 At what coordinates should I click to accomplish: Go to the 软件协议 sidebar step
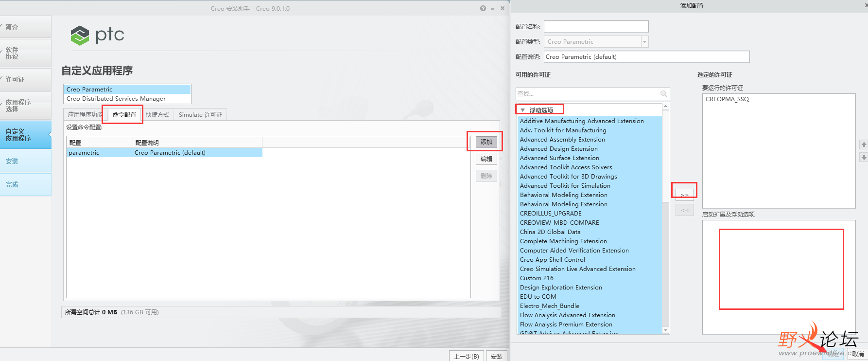[25, 53]
